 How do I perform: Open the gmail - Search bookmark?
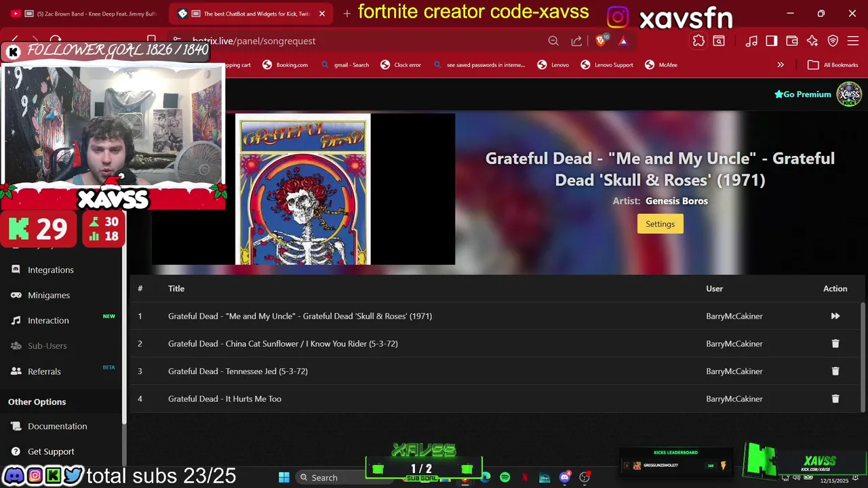point(345,65)
